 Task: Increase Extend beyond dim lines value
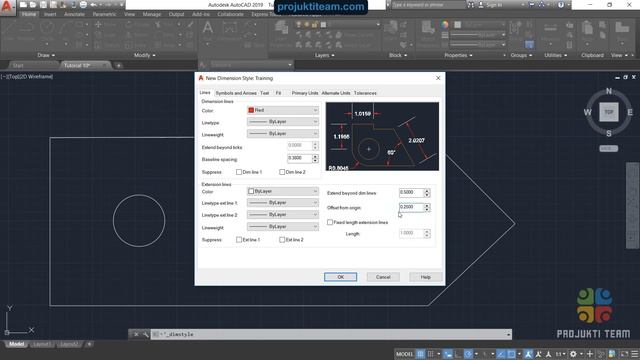tap(427, 191)
